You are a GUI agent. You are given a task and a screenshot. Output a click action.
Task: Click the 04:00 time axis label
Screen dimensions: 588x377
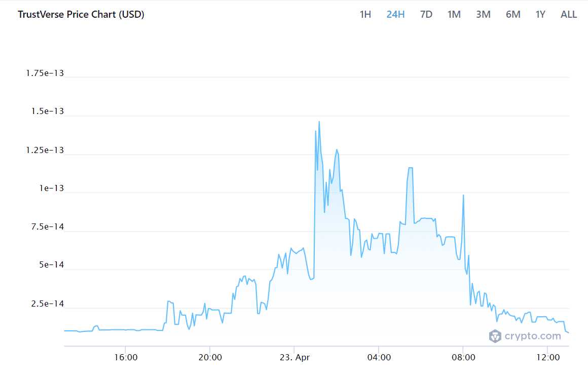[379, 357]
